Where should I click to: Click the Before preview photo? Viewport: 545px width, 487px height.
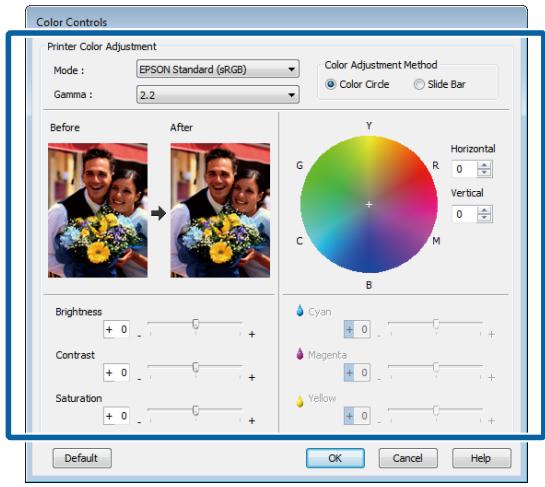click(x=98, y=210)
